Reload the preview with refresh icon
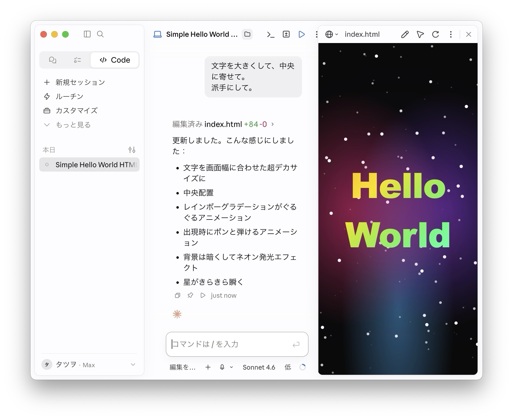513x420 pixels. point(435,34)
